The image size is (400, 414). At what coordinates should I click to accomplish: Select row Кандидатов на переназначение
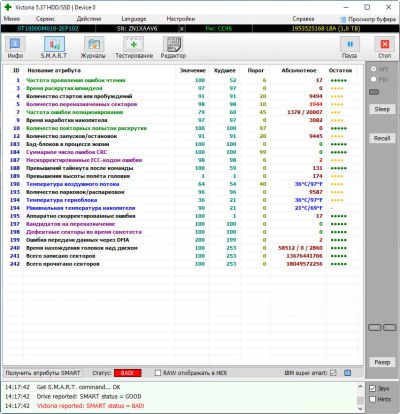tap(183, 224)
